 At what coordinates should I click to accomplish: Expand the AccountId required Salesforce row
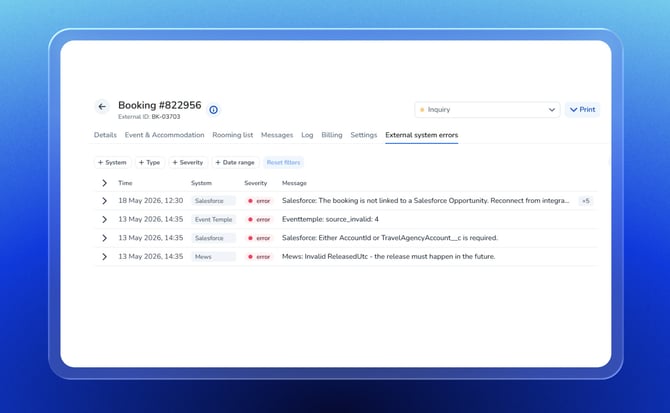pyautogui.click(x=104, y=238)
